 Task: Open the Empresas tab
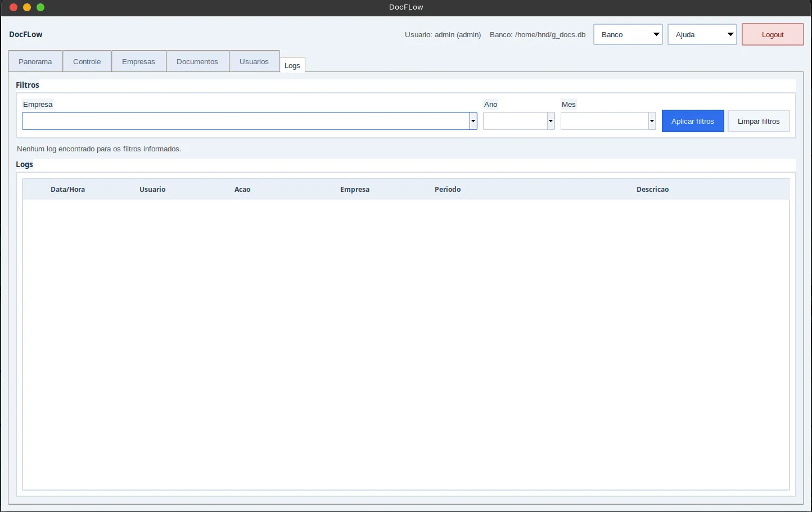pos(138,61)
